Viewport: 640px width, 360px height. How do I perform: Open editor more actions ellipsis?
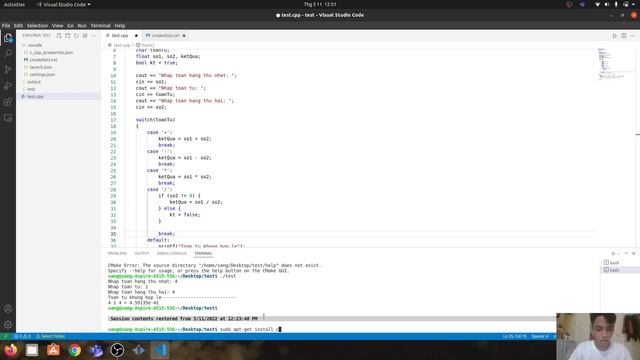(x=633, y=36)
